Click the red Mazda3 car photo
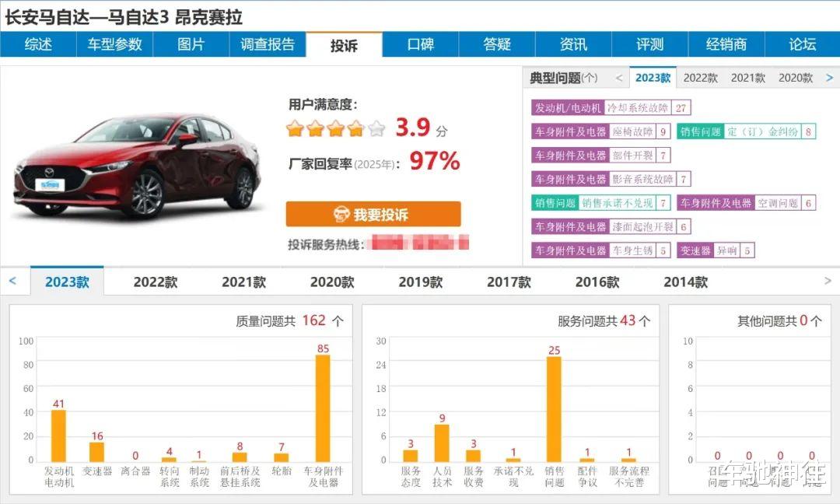The width and height of the screenshot is (840, 504). (x=138, y=165)
